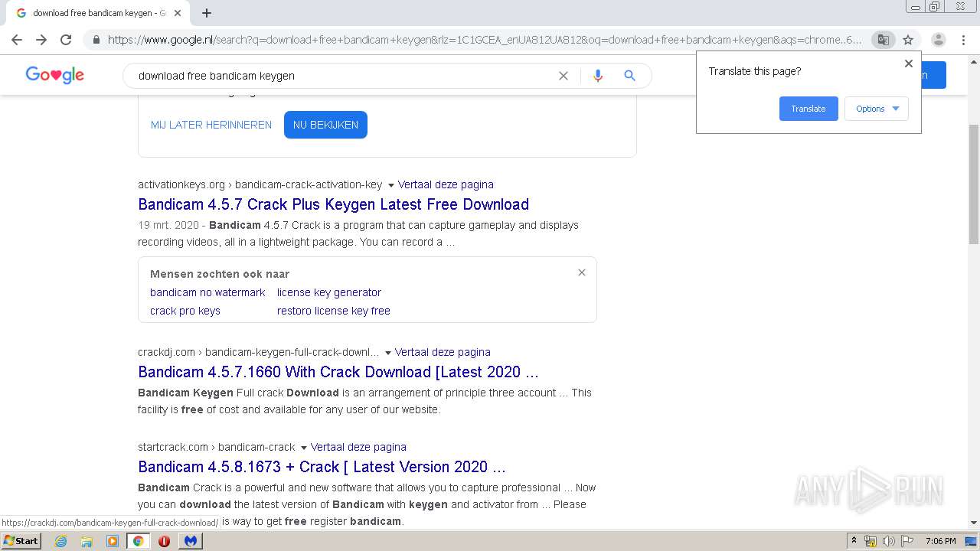Click the volume speaker tray icon
Screen dimensions: 980x551
pos(888,541)
